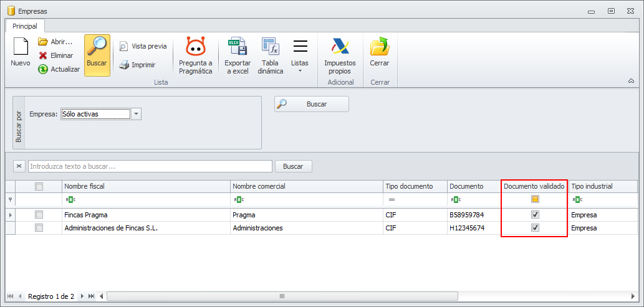644x307 pixels.
Task: Click the horizontal scrollbar thumb
Action: point(282,296)
